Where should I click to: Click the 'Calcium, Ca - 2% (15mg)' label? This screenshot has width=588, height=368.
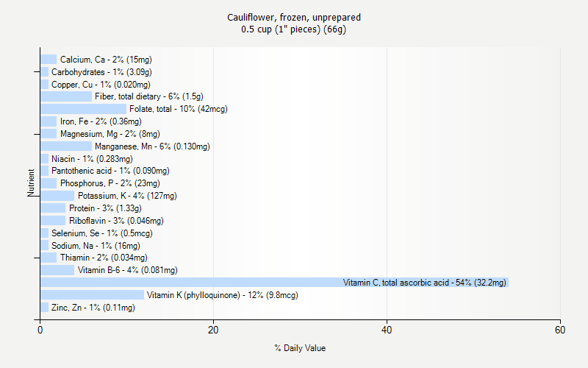tap(106, 60)
